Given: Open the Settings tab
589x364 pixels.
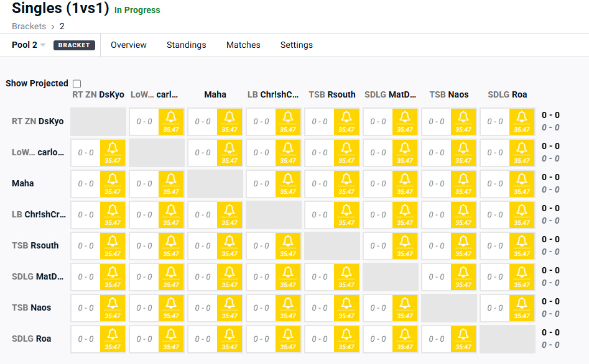Looking at the screenshot, I should [x=297, y=45].
